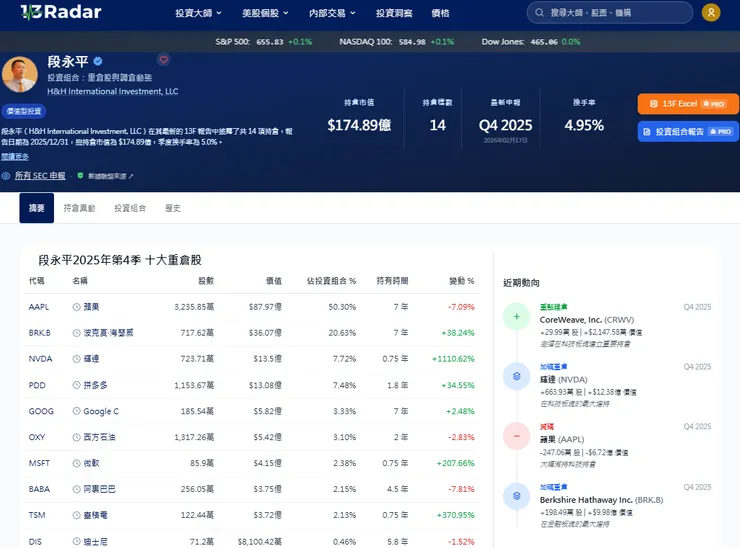Click the +1110.62% change value
Viewport: 740px width, 548px height.
pos(453,359)
